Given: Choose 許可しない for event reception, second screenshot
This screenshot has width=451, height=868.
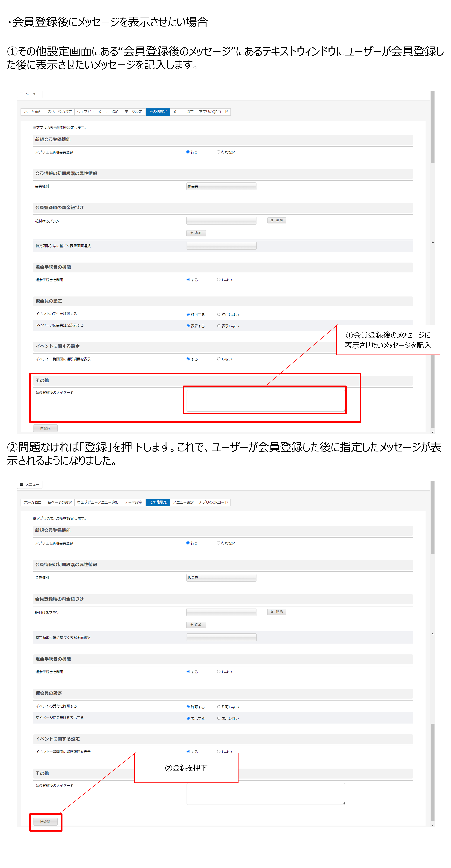Looking at the screenshot, I should coord(219,707).
